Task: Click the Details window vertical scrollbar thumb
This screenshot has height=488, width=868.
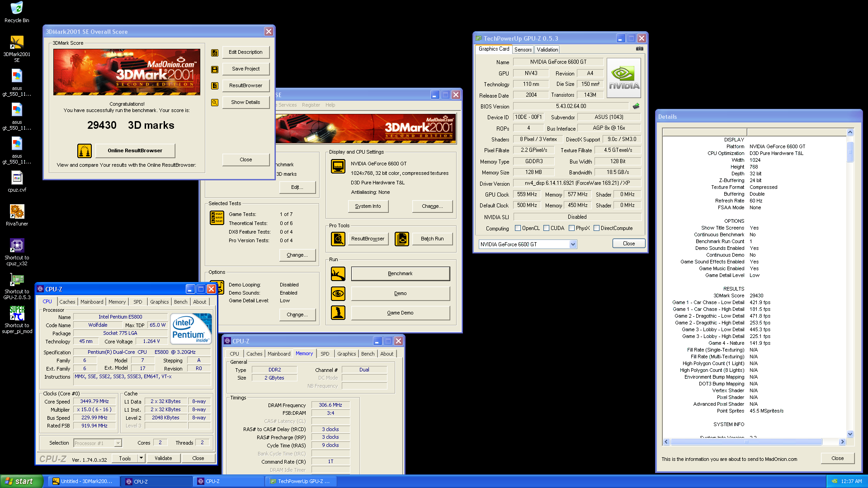Action: coord(850,151)
